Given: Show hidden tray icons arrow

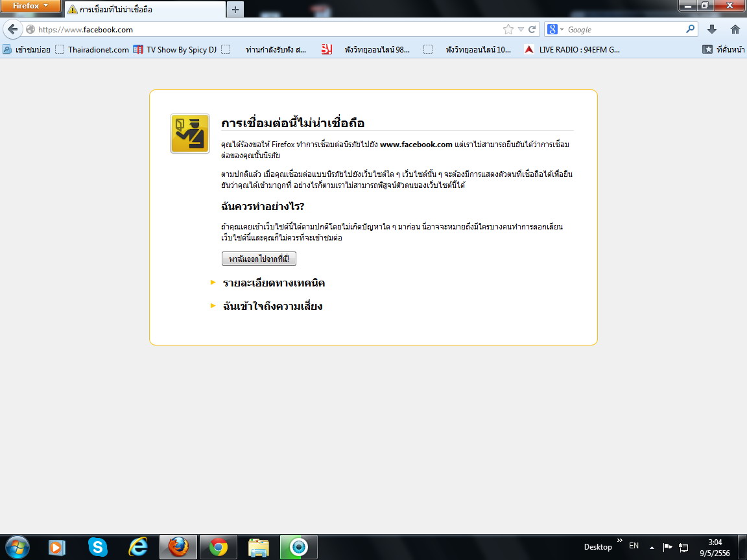Looking at the screenshot, I should (652, 548).
